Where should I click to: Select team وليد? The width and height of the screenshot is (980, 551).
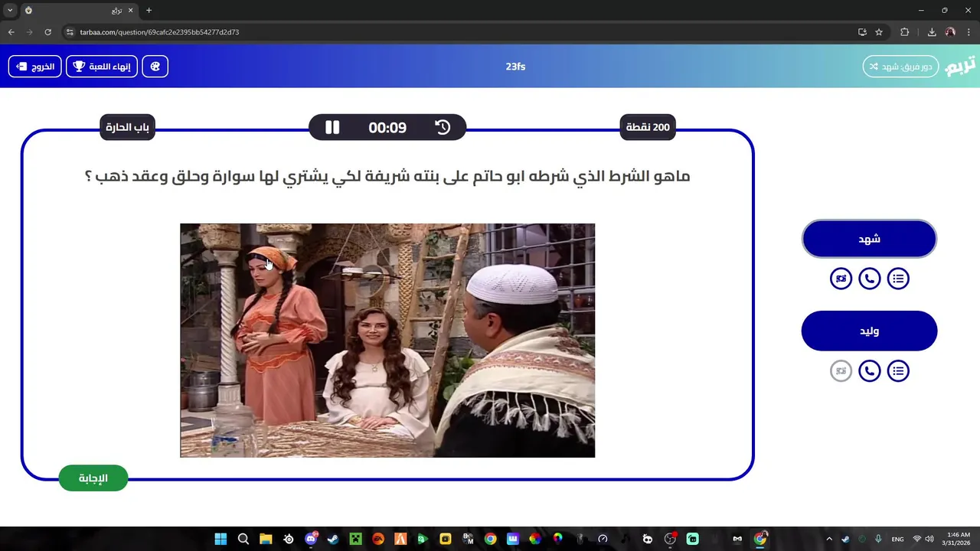click(869, 331)
